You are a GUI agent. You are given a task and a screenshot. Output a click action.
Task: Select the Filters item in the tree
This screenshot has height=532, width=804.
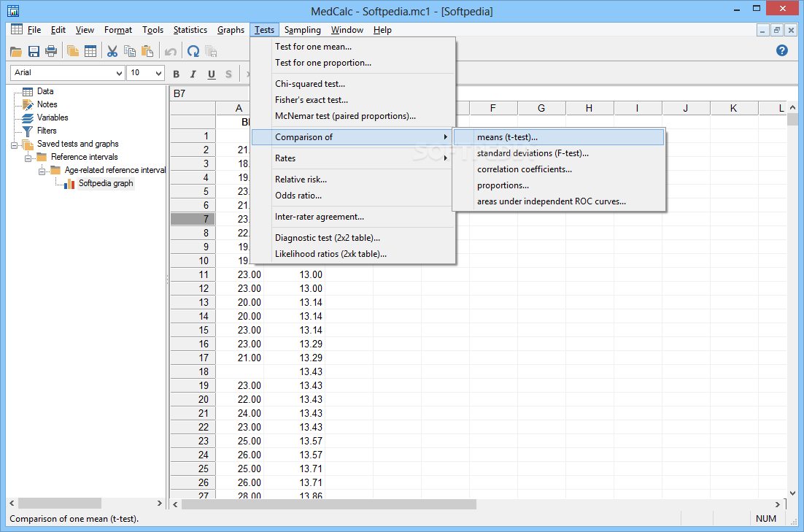(x=47, y=131)
